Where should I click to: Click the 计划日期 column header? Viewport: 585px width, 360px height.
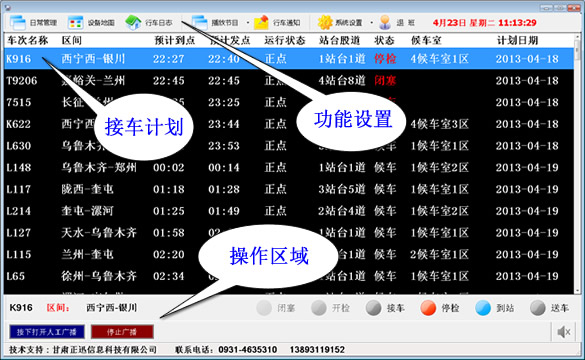(x=517, y=40)
